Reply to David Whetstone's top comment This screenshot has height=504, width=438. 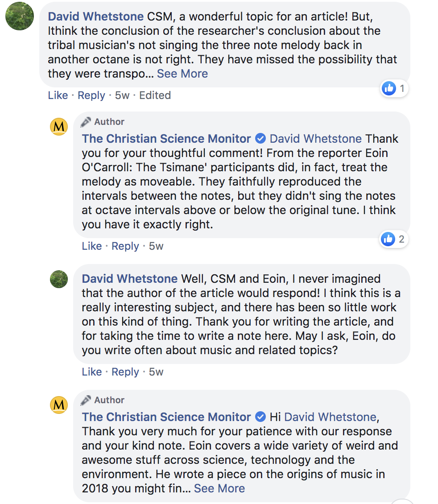click(91, 95)
